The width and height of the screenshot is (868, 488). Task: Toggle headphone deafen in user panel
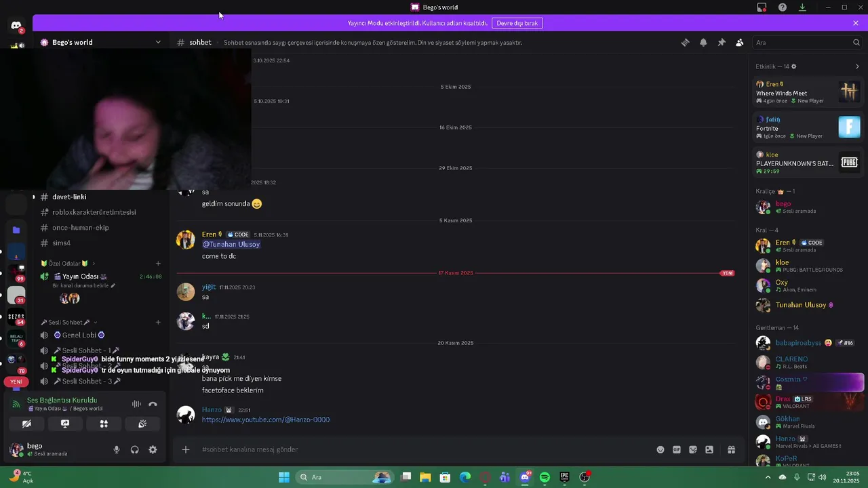[135, 449]
